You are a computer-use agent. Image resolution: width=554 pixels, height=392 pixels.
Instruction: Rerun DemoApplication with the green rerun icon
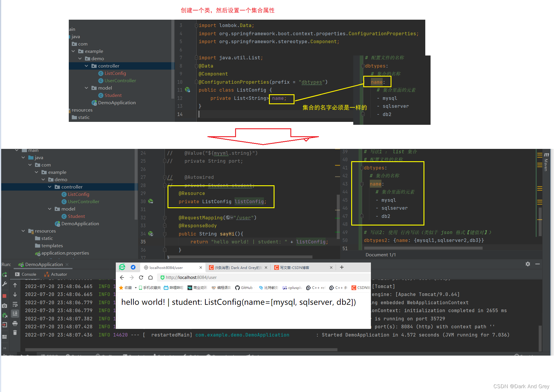(5, 275)
